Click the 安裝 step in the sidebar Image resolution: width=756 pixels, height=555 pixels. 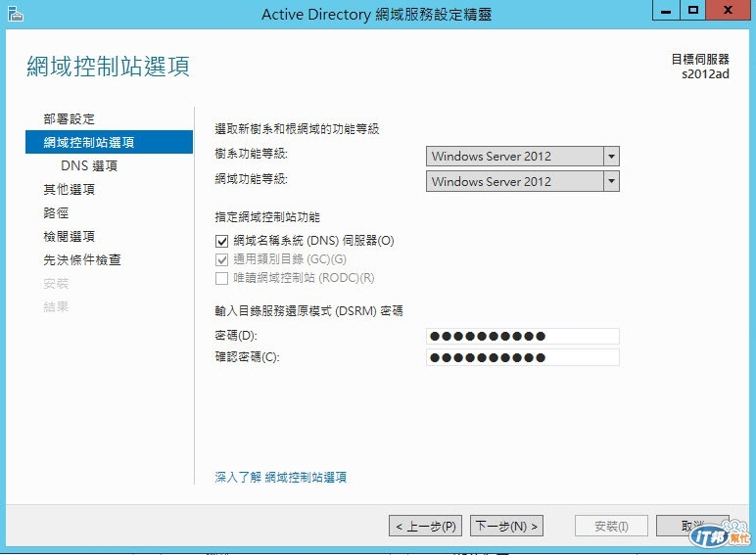pyautogui.click(x=56, y=283)
